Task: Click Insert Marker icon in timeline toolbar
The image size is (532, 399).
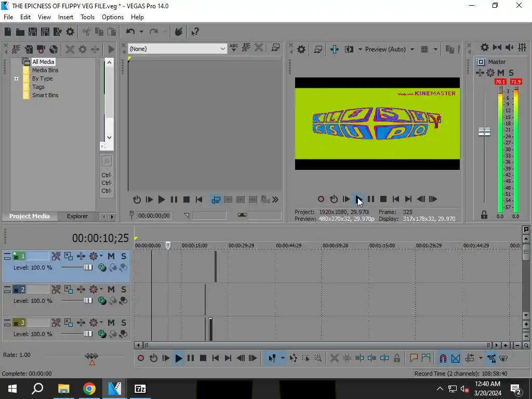Action: point(414,358)
